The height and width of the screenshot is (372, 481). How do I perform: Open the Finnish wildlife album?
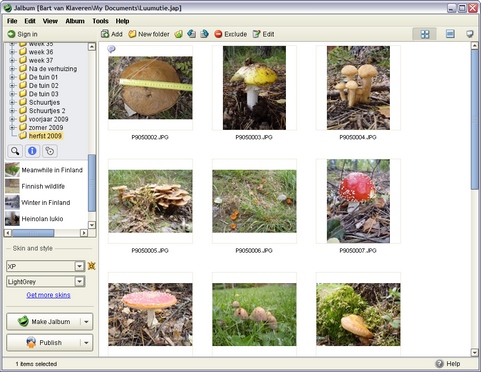(x=35, y=186)
